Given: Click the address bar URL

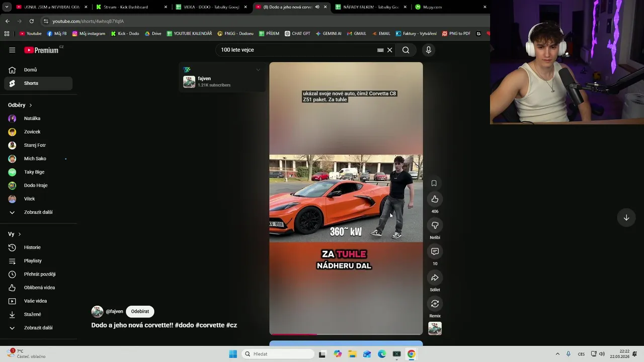Looking at the screenshot, I should click(x=88, y=21).
